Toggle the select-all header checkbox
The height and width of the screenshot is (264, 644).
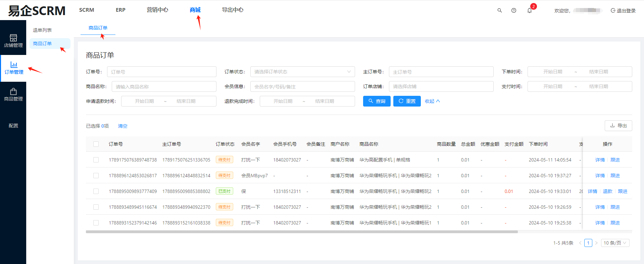[96, 144]
